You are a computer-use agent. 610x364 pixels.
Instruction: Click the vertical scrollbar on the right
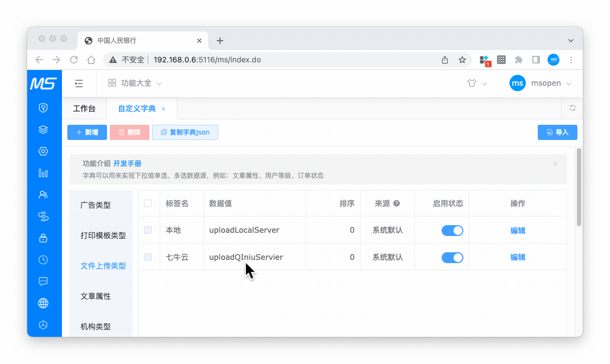579,187
